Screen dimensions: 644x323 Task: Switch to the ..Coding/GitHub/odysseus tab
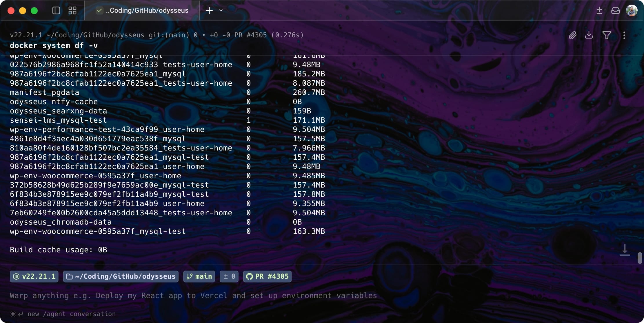point(142,10)
